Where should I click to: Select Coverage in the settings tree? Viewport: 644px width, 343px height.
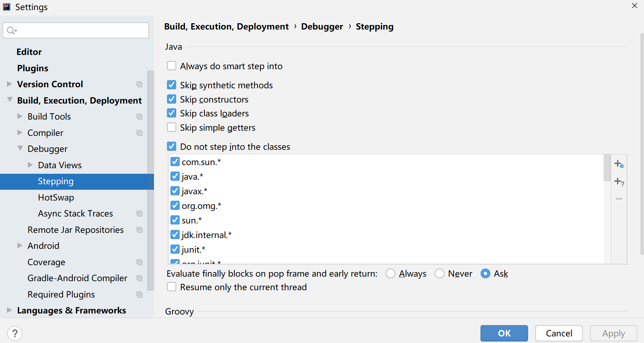click(46, 262)
